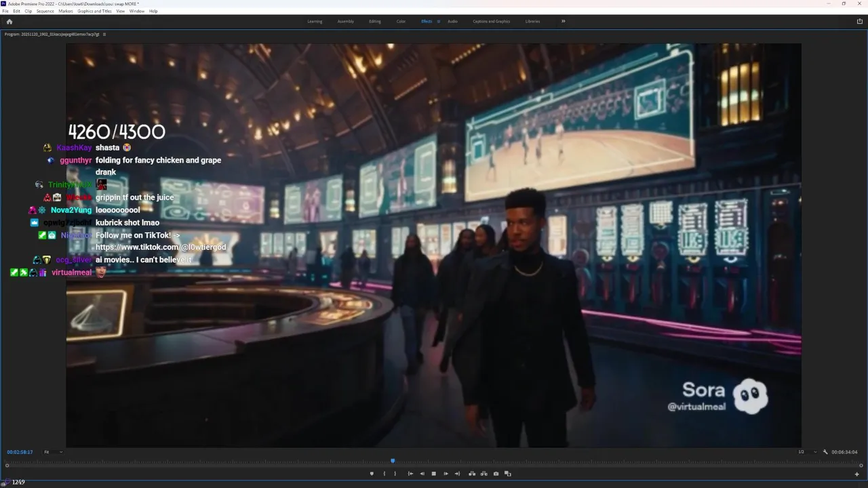Click the Premiere Pro app logo icon
Image resolution: width=868 pixels, height=488 pixels.
pos(3,3)
